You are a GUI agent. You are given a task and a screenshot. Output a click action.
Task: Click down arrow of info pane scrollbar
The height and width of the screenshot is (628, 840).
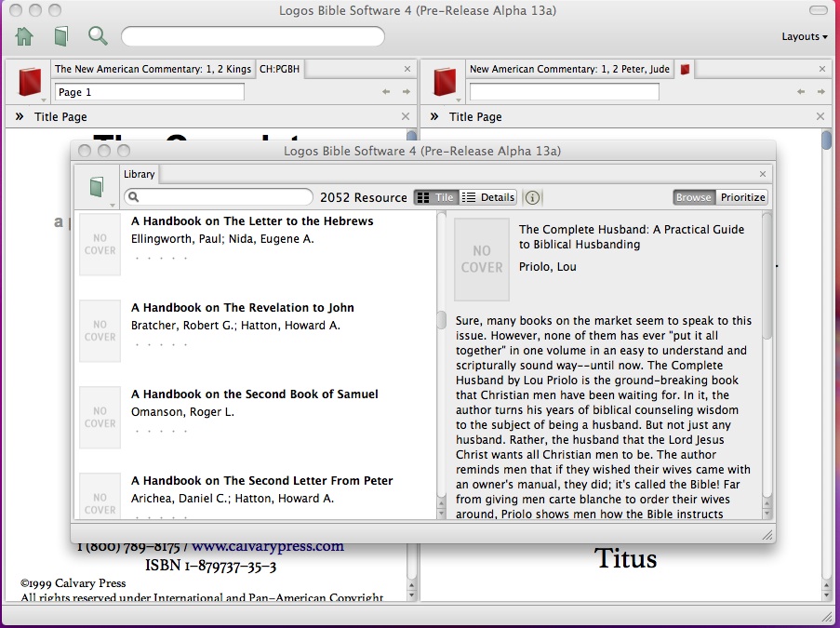tap(767, 514)
